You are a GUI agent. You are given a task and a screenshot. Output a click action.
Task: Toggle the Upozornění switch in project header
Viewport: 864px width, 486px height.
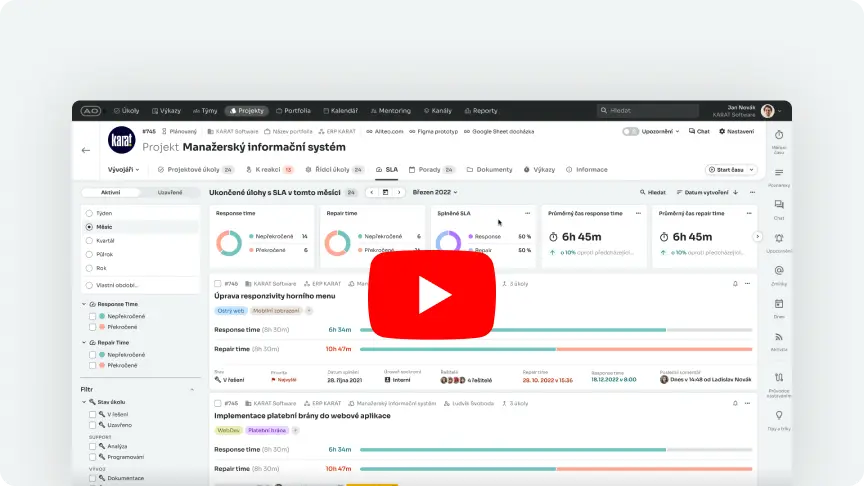point(630,131)
